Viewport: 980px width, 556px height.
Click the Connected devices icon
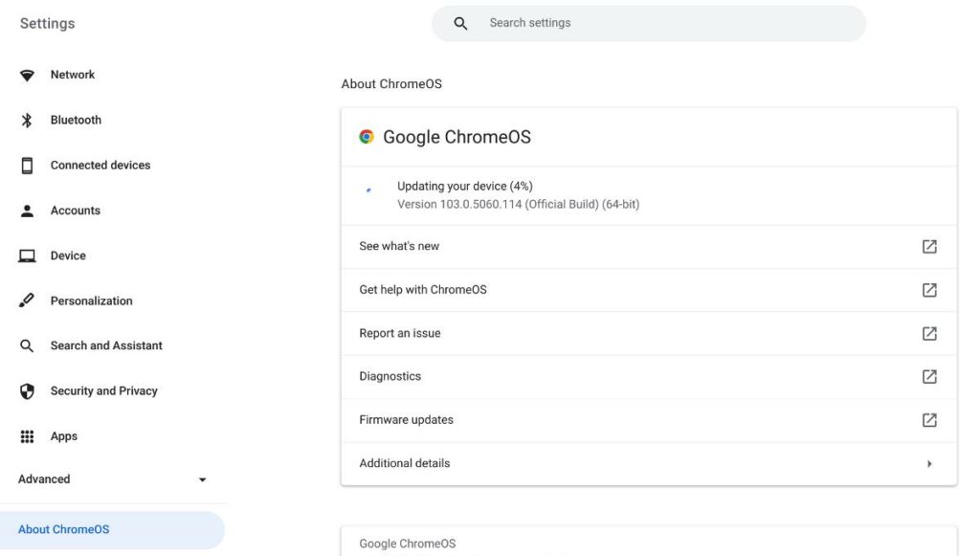27,165
